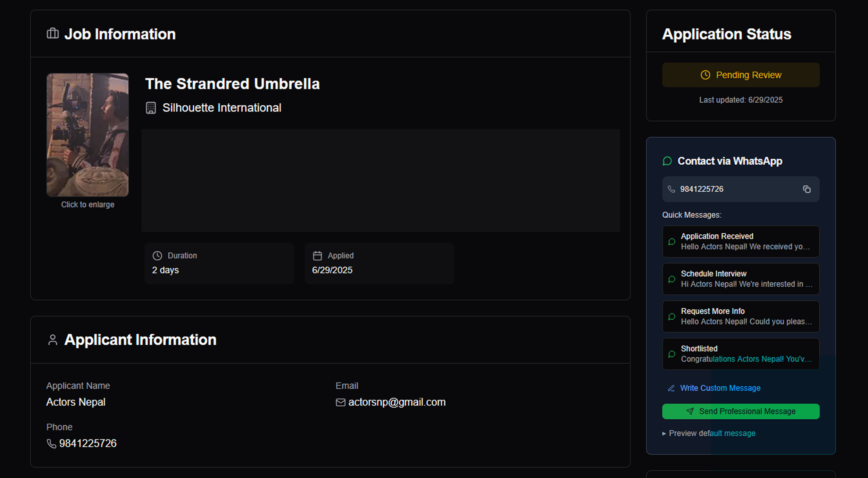Click the person icon beside Applicant Information
Viewport: 868px width, 478px height.
53,340
